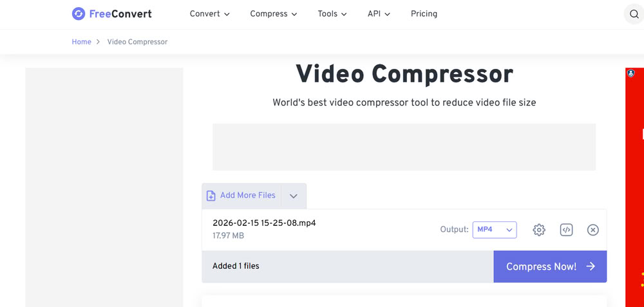This screenshot has height=307, width=644.
Task: Open the Convert menu
Action: [x=209, y=14]
